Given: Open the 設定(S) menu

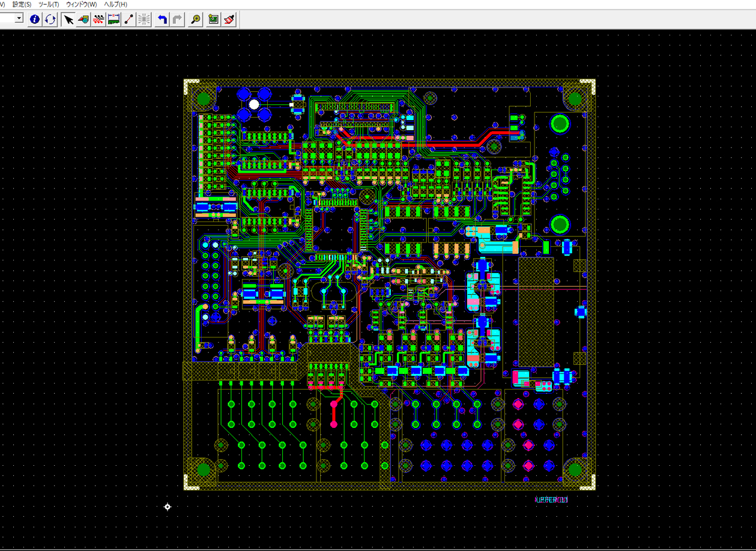Looking at the screenshot, I should (x=22, y=4).
